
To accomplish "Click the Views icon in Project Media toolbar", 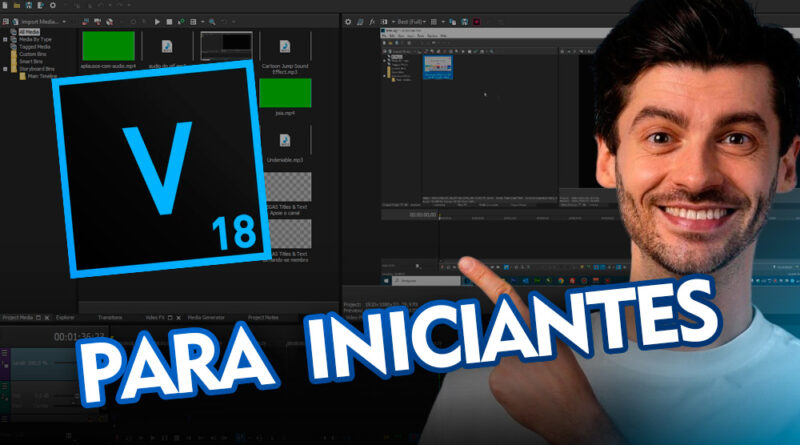I will pyautogui.click(x=193, y=22).
